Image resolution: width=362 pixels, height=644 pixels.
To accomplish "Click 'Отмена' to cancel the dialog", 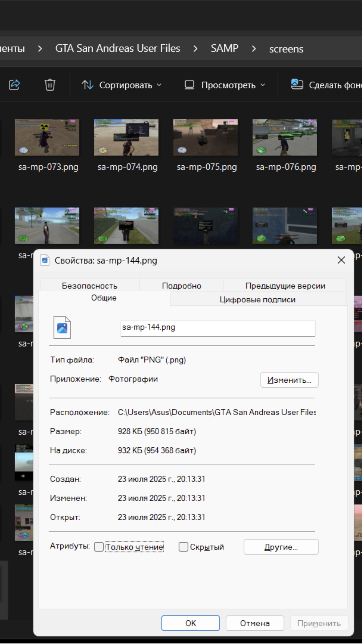I will 254,623.
